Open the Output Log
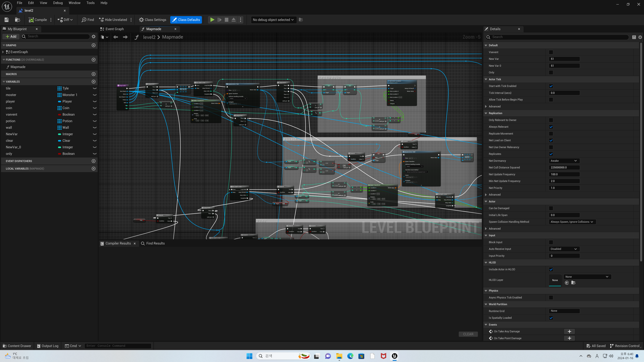The height and width of the screenshot is (362, 644). point(47,346)
